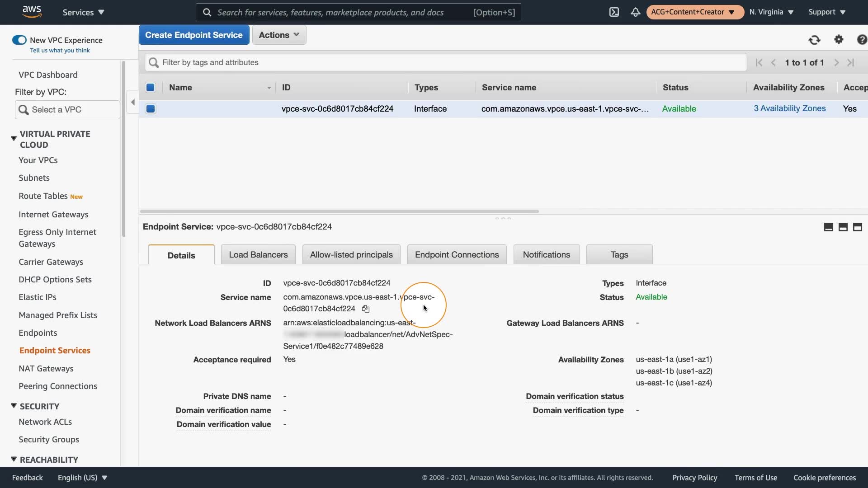
Task: Deselect the vpce-svc-0c6d8017cb84cf224 row checkbox
Action: 151,109
